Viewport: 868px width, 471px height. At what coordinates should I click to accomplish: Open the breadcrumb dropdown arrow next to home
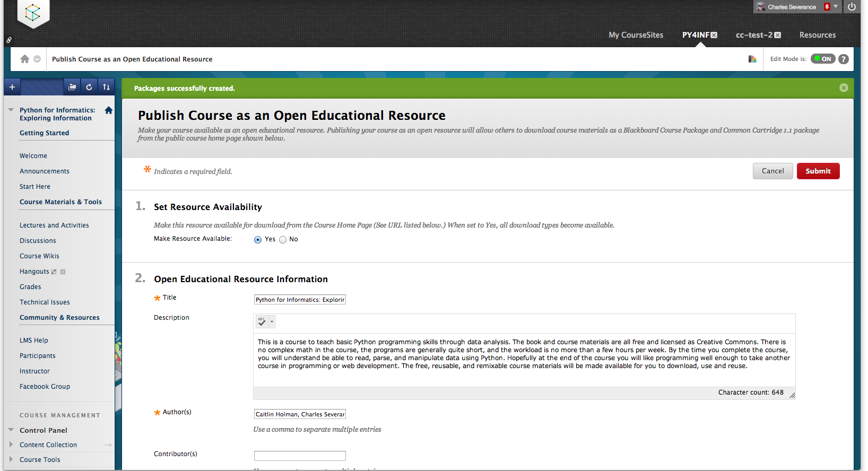(x=37, y=59)
